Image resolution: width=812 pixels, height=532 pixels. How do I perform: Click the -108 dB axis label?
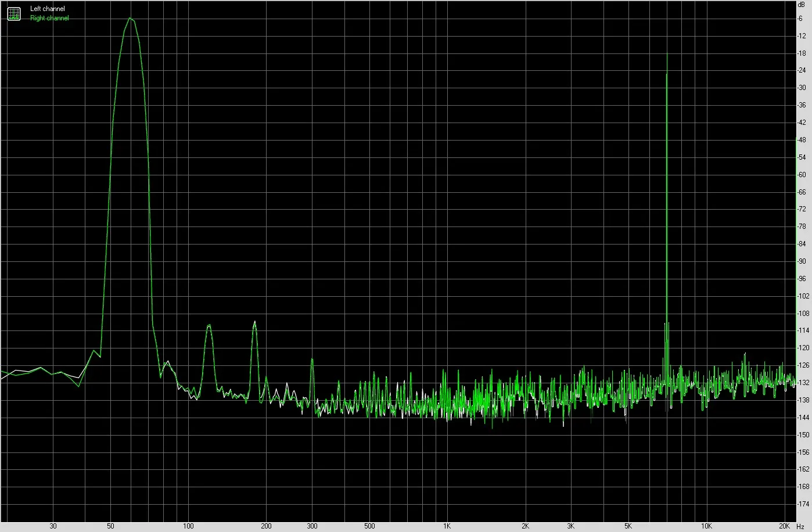tap(803, 314)
